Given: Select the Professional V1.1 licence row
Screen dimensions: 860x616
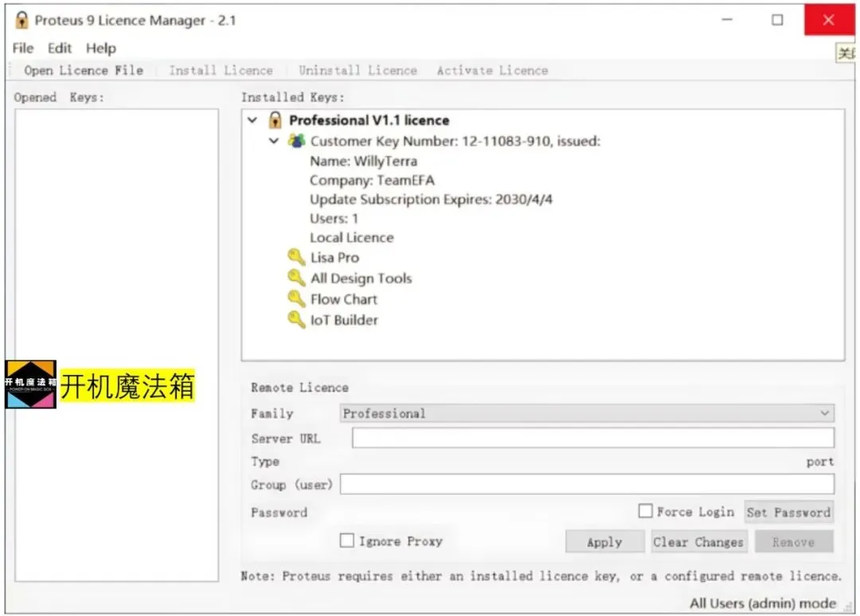Looking at the screenshot, I should 369,120.
